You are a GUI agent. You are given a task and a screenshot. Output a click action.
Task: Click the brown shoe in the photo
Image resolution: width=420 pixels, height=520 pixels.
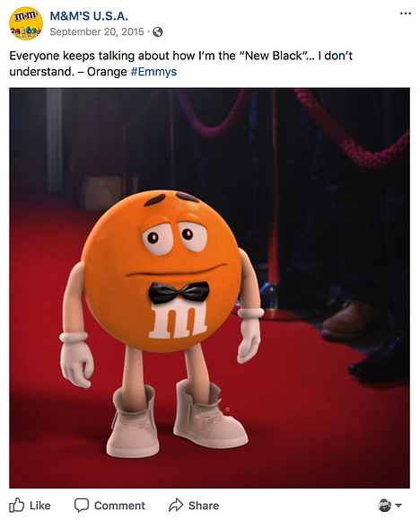pos(347,320)
